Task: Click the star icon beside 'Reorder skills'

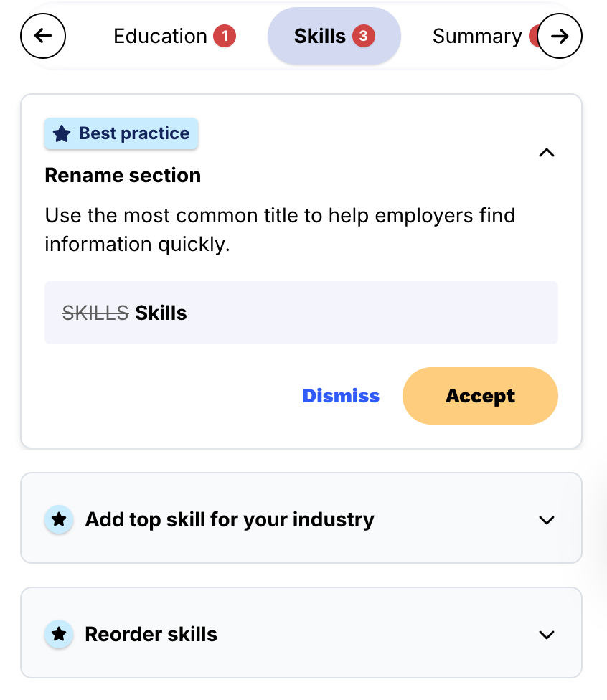Action: 58,634
